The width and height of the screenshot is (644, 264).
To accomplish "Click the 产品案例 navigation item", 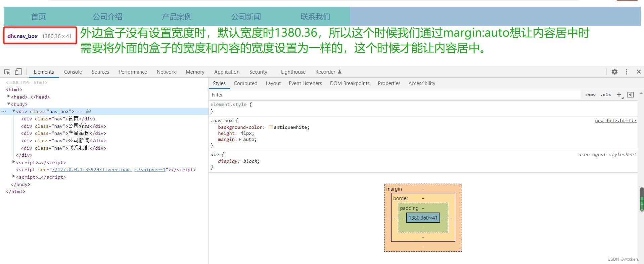I will click(x=177, y=16).
